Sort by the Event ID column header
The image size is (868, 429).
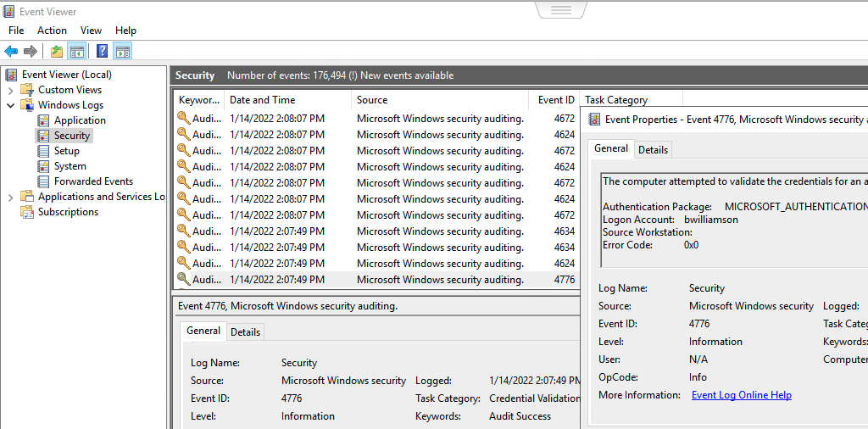(x=554, y=100)
